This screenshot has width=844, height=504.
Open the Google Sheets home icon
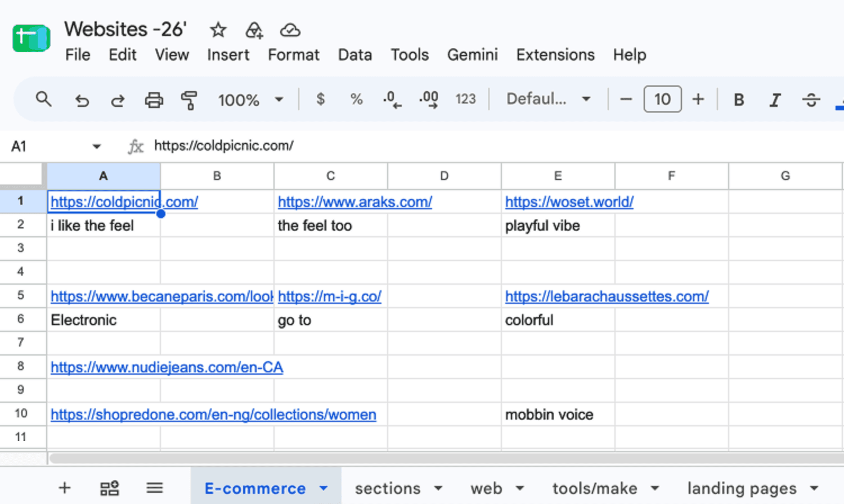32,38
